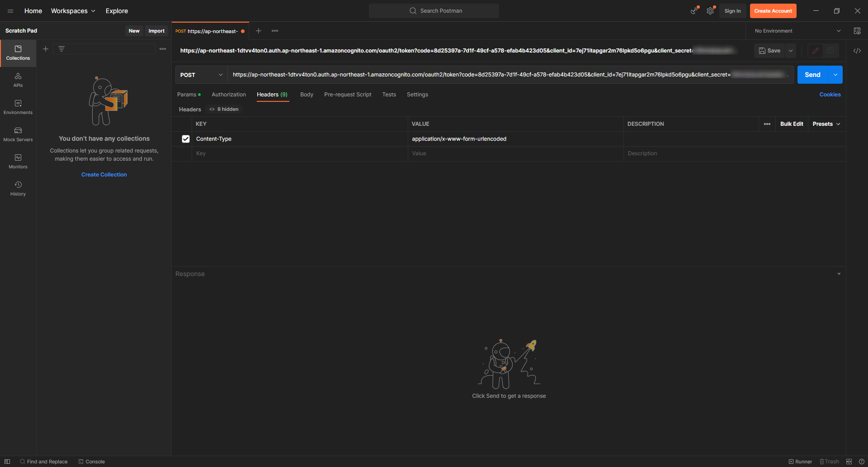
Task: Switch to Params tab
Action: coord(189,95)
